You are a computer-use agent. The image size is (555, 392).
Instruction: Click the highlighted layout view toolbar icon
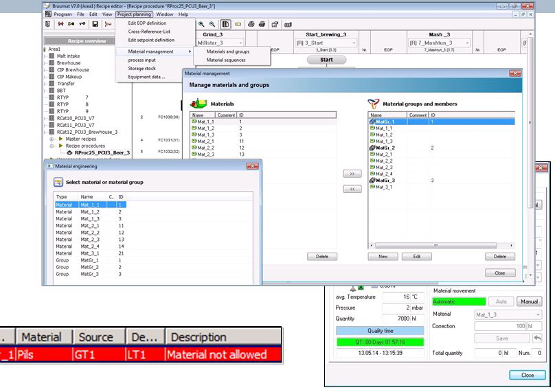226,24
